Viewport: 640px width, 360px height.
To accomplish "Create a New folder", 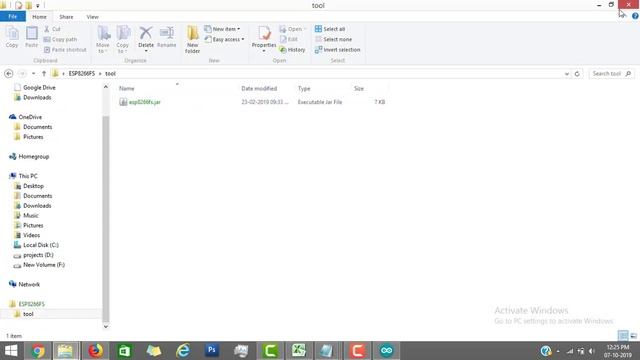I will pos(192,39).
